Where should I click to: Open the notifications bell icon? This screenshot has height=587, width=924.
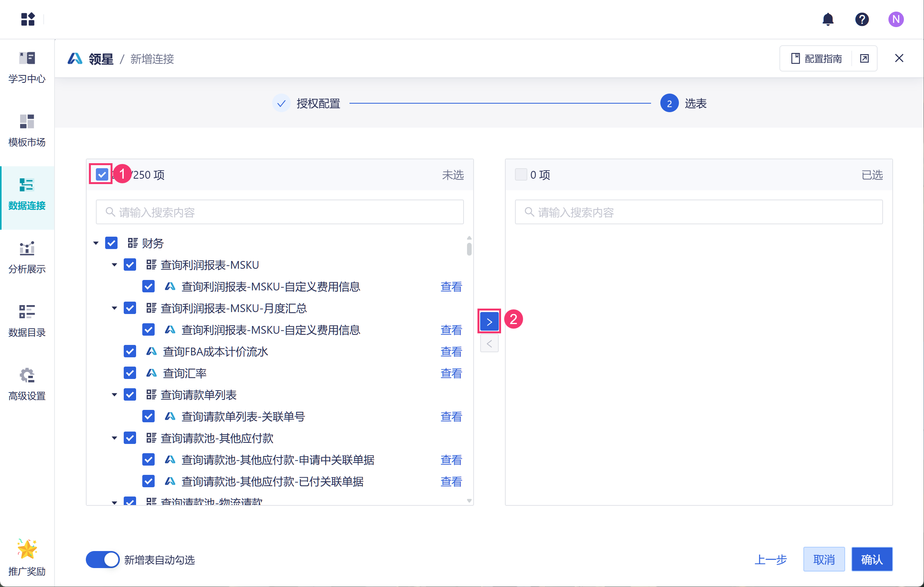click(828, 19)
